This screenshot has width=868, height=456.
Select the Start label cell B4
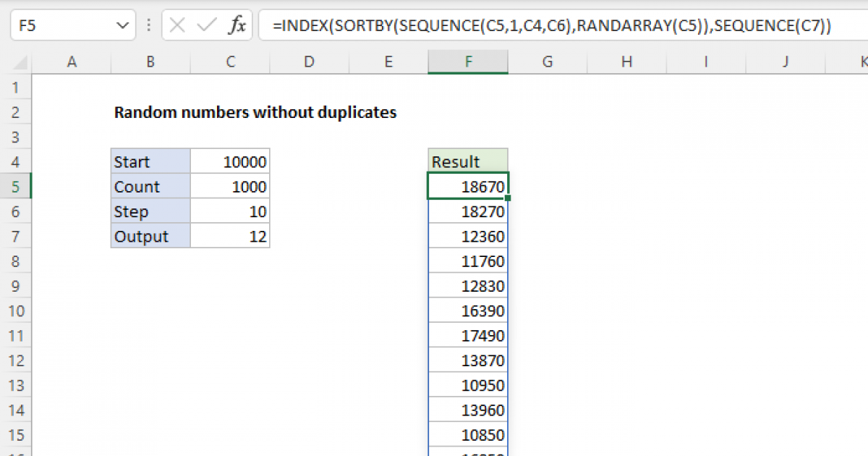click(150, 161)
